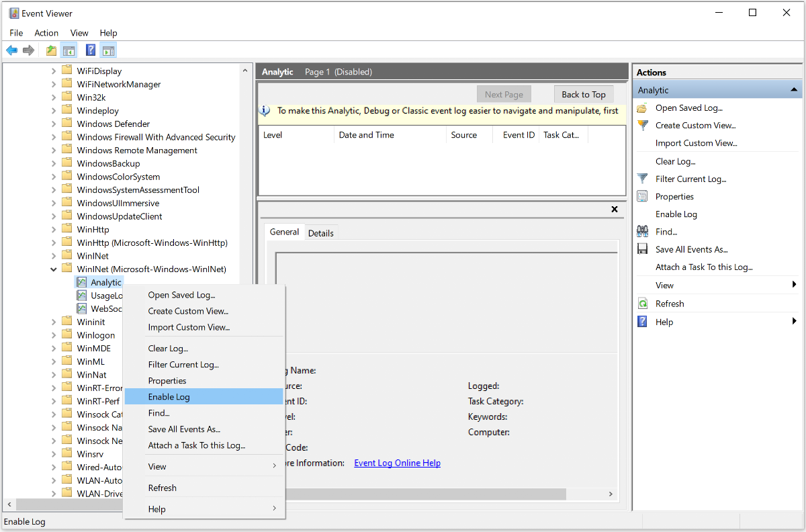806x532 pixels.
Task: Choose Save All Events As... in context menu
Action: click(205, 429)
